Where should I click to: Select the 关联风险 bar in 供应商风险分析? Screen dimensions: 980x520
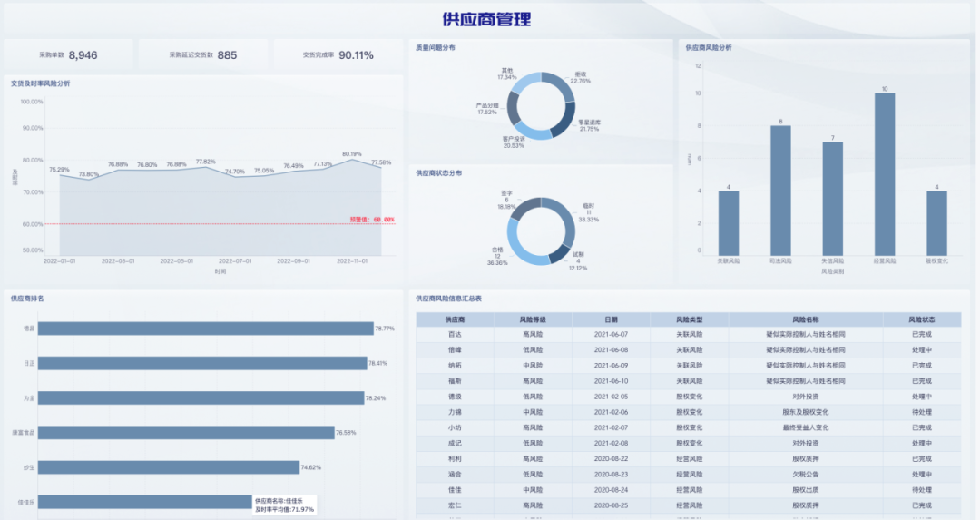pyautogui.click(x=728, y=222)
